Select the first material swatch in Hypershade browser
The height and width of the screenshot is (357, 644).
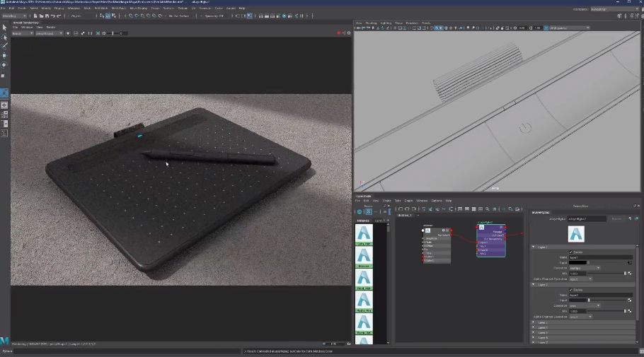click(x=364, y=235)
